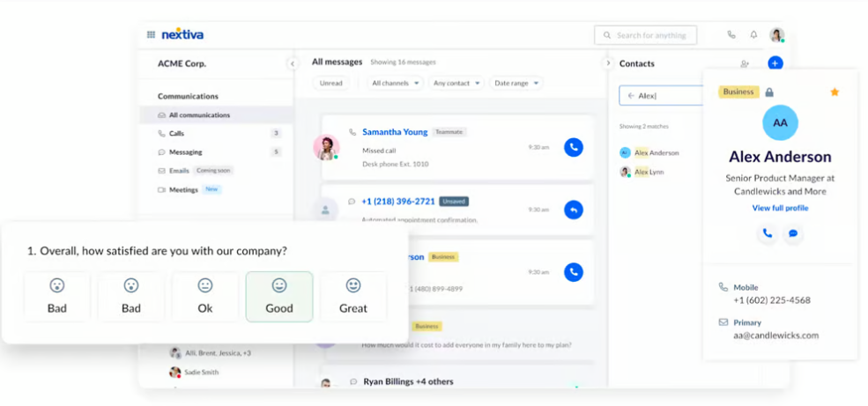Toggle the Unread filter
The width and height of the screenshot is (868, 406).
point(331,83)
